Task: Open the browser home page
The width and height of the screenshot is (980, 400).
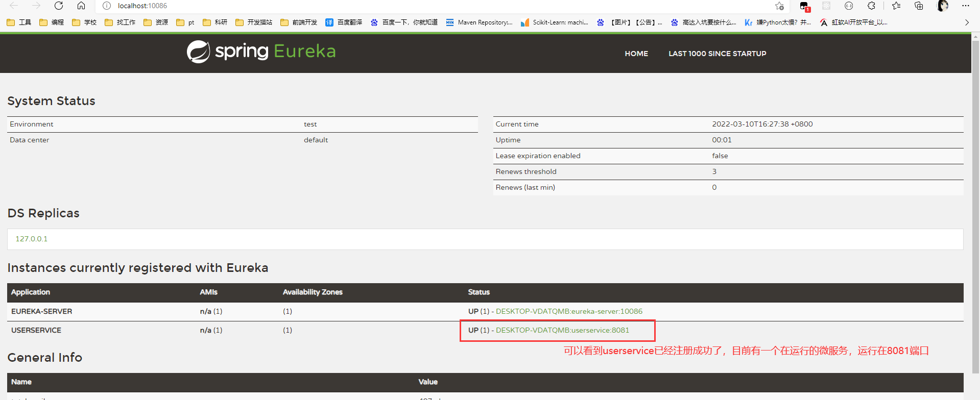Action: pos(81,6)
